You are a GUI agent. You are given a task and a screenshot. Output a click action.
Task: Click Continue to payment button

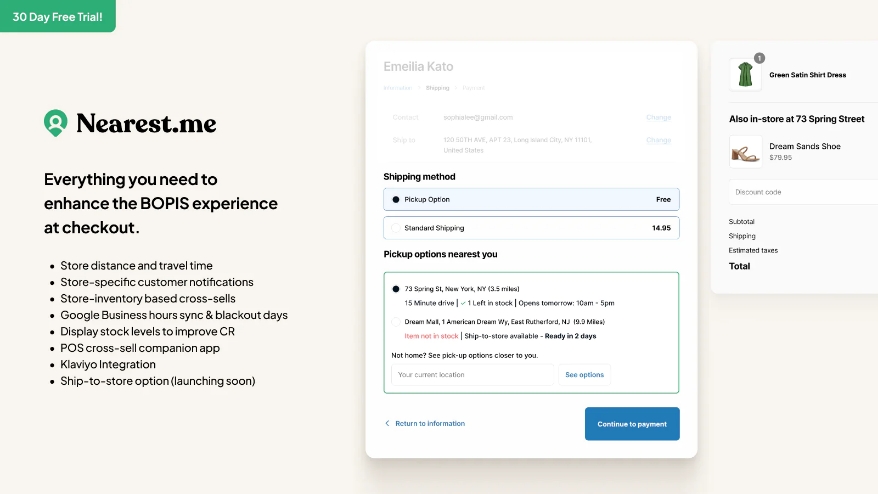(x=632, y=424)
